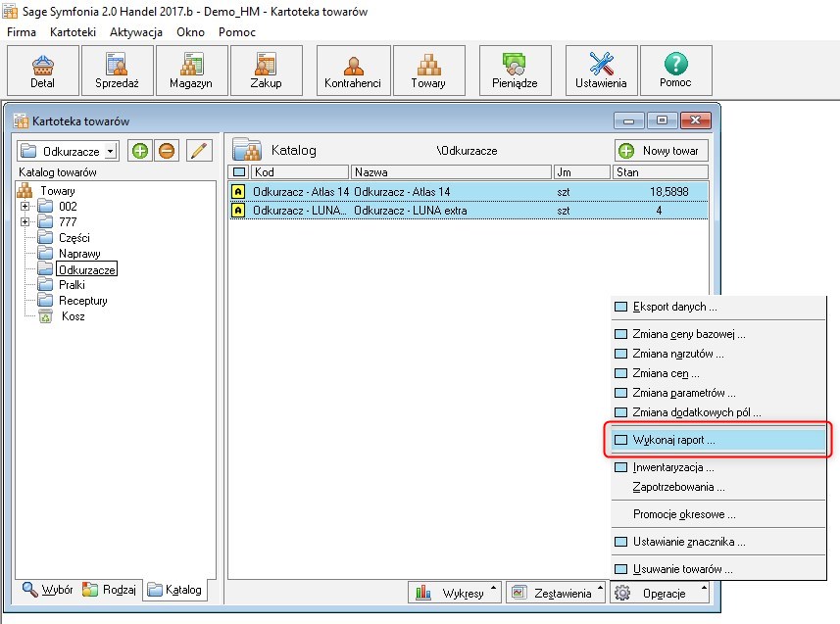Image resolution: width=840 pixels, height=624 pixels.
Task: Expand the 777 tree folder
Action: 25,222
